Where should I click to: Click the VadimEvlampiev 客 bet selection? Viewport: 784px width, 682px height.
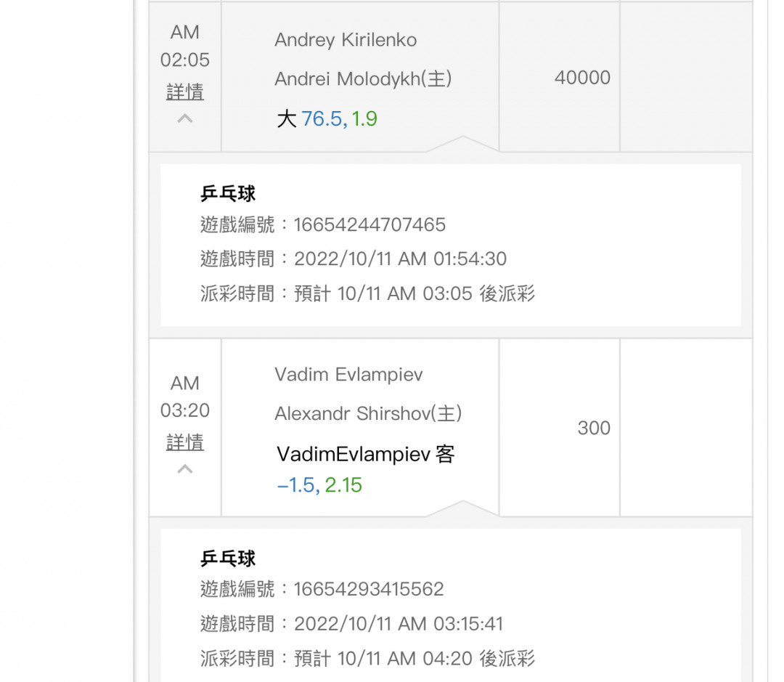366,455
